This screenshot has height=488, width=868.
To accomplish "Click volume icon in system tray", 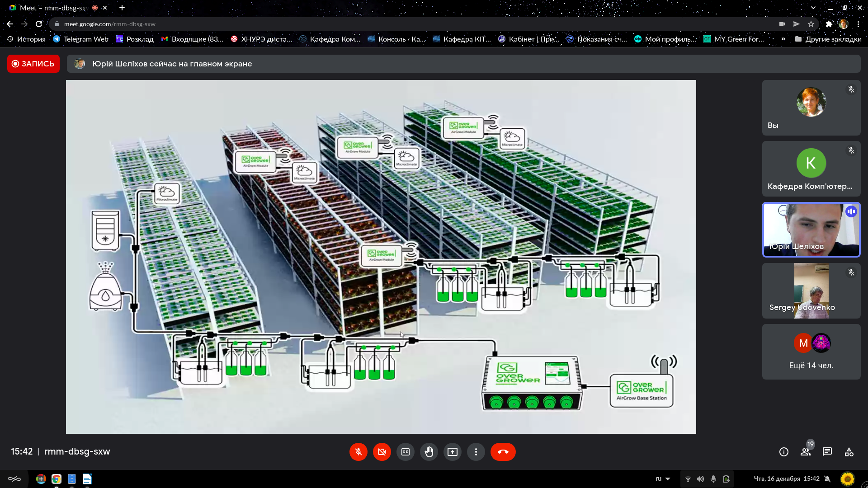I will (x=700, y=479).
